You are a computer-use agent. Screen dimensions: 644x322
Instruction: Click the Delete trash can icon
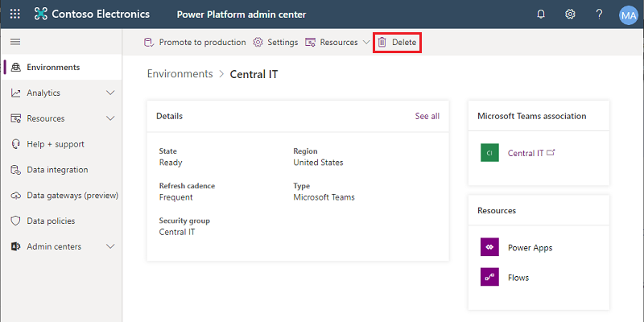(382, 43)
